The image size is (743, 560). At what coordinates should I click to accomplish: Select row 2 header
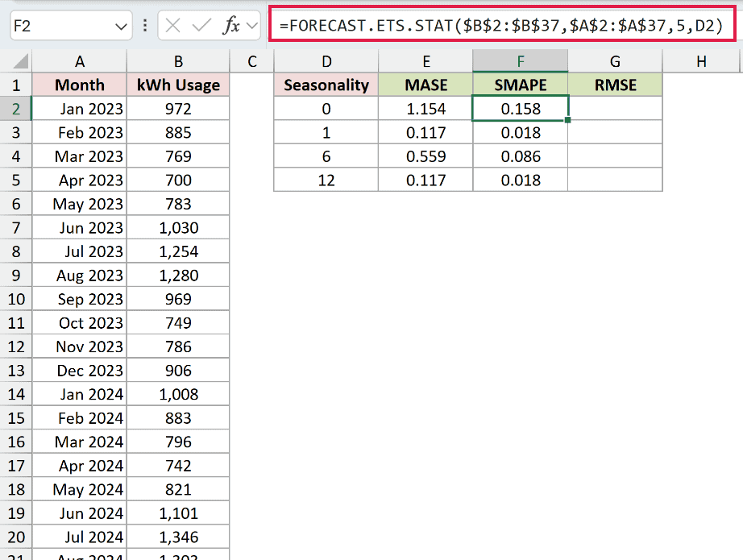pyautogui.click(x=15, y=109)
